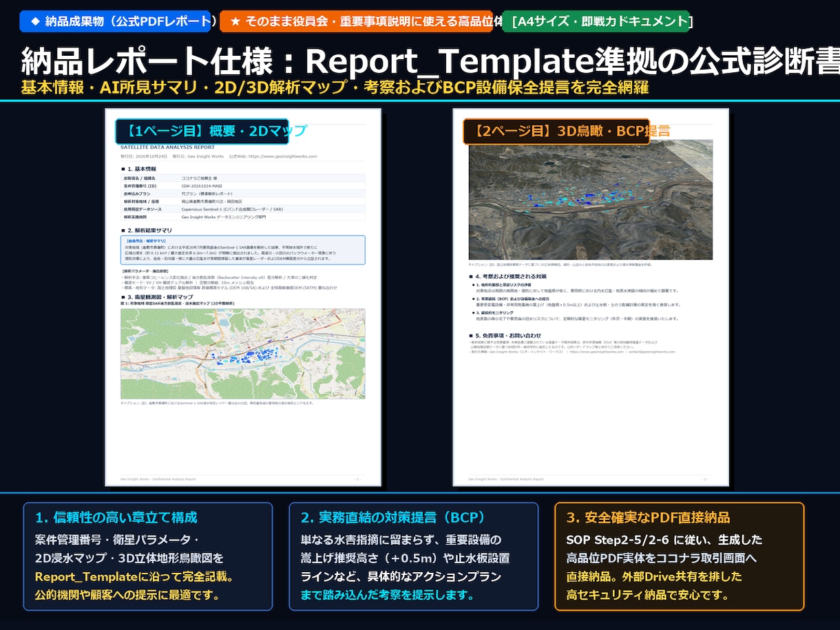
Task: Click the page 2 Confidential Analysis Report footer
Action: [x=506, y=479]
